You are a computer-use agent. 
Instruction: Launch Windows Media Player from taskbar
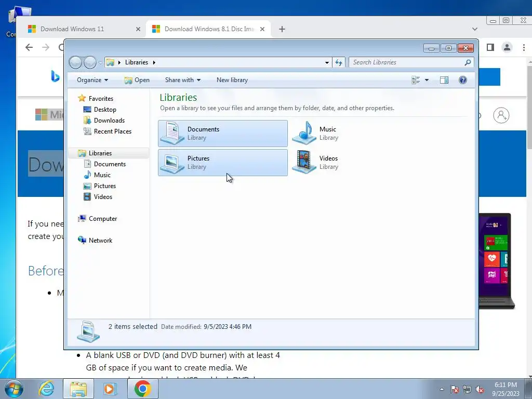point(110,389)
